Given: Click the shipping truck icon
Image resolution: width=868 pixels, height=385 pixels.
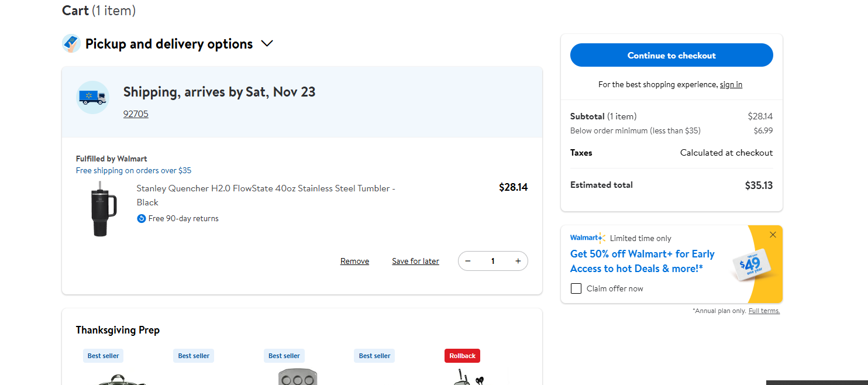Looking at the screenshot, I should click(x=92, y=97).
